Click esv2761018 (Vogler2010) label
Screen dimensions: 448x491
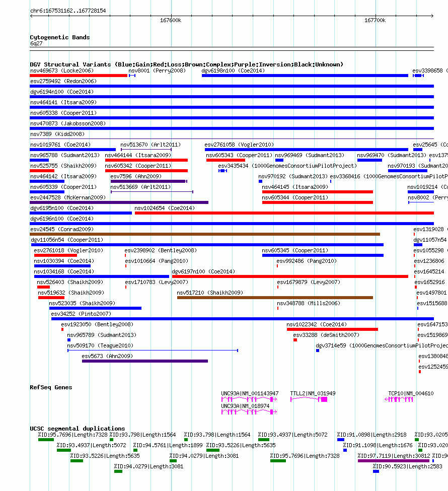68,250
